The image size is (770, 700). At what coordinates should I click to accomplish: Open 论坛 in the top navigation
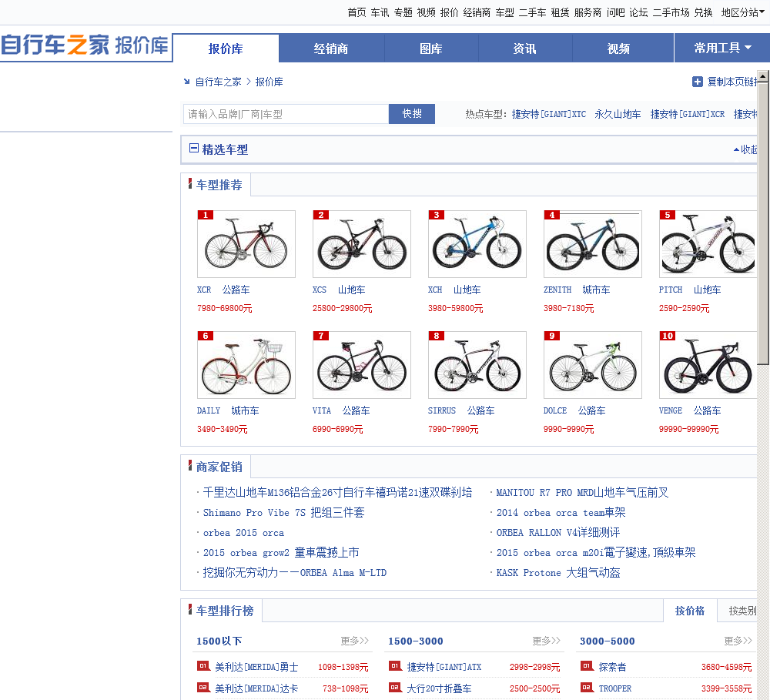[638, 13]
